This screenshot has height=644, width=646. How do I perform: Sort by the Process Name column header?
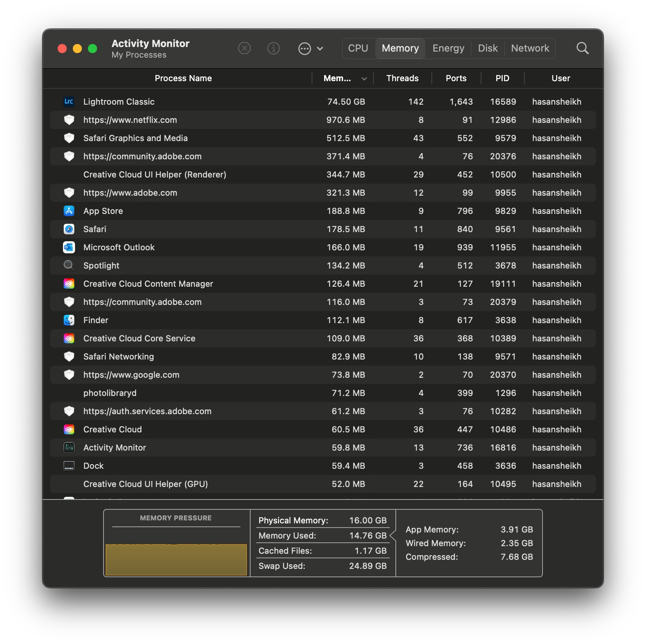(183, 78)
